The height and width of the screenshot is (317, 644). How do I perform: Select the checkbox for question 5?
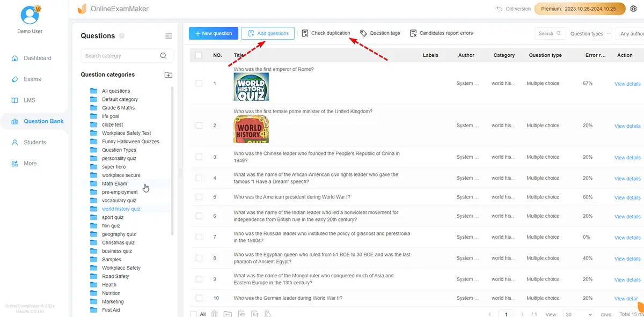click(x=199, y=197)
